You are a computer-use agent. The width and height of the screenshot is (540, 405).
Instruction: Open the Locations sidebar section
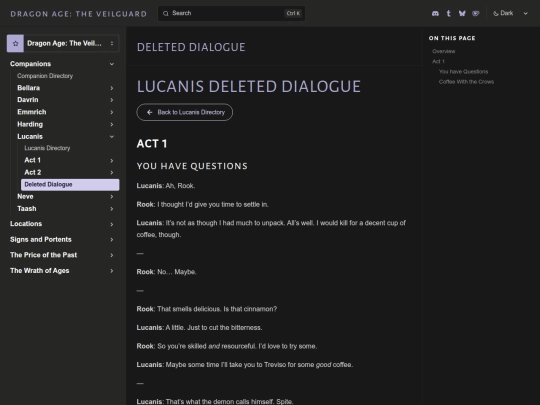[x=26, y=224]
